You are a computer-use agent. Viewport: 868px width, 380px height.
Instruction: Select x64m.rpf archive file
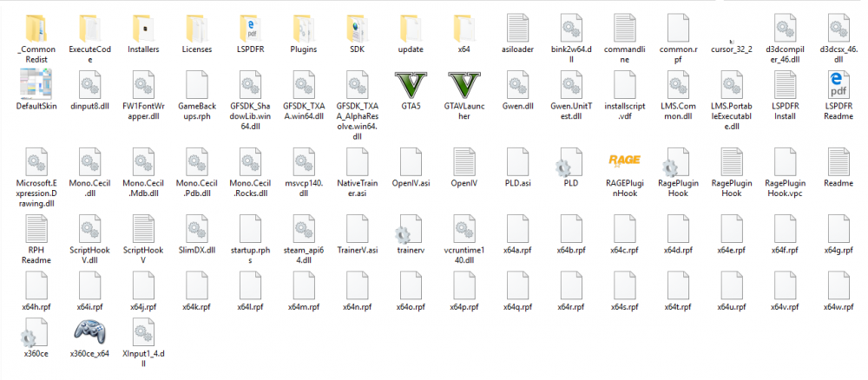(x=304, y=285)
